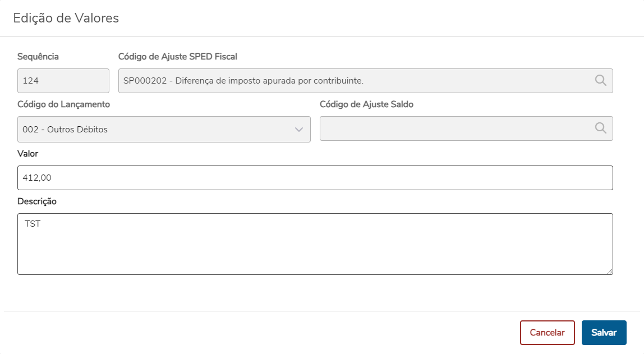Click into the Descrição text area containing TST
Screen dimensions: 644x354
pos(315,243)
